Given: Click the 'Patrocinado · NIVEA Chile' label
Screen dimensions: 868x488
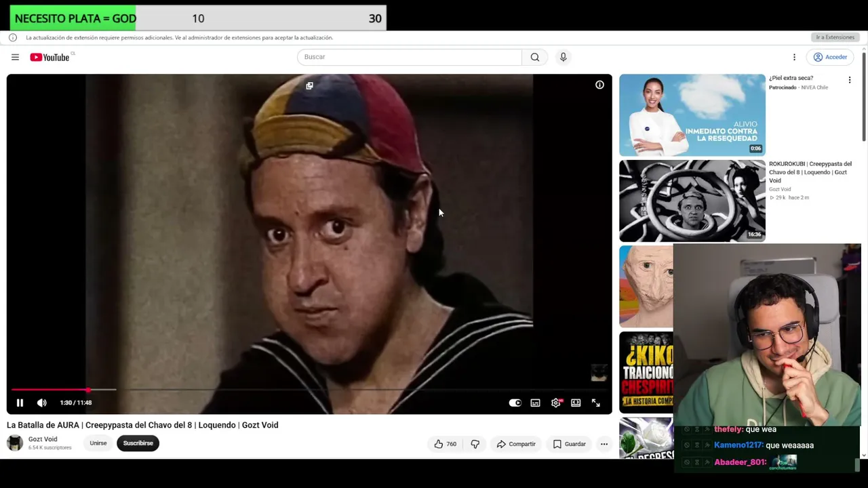Looking at the screenshot, I should tap(798, 87).
